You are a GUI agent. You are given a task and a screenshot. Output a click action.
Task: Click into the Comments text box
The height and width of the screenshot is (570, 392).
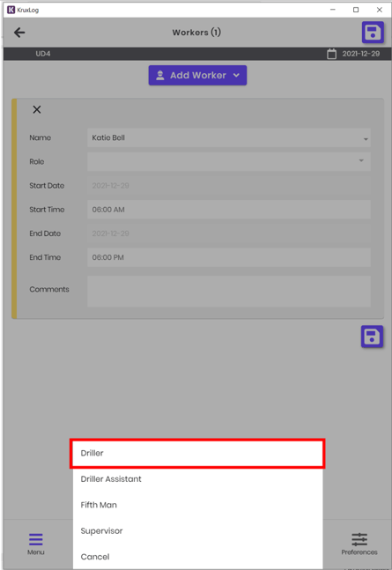pos(229,292)
